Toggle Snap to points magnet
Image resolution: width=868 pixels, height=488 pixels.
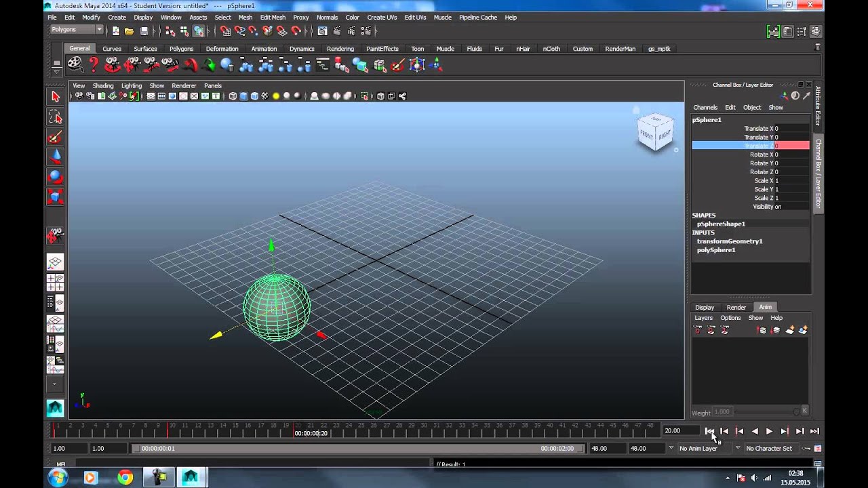[x=253, y=30]
